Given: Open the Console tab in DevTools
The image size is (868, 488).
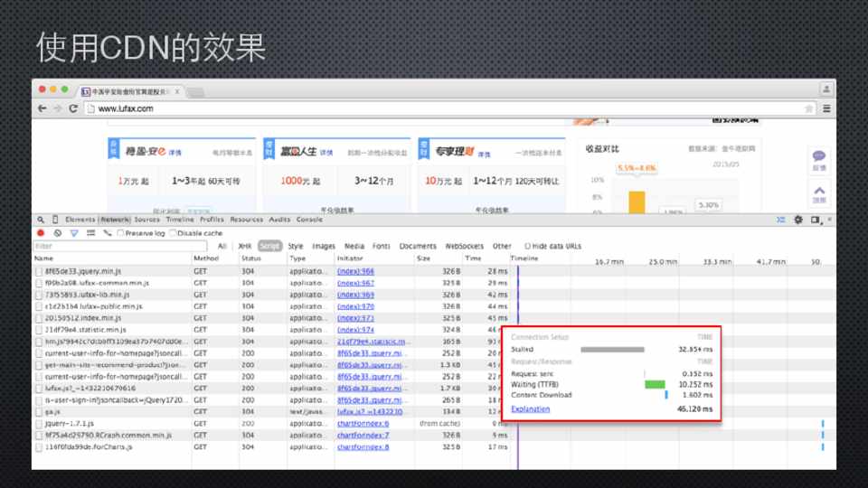Looking at the screenshot, I should pos(309,220).
